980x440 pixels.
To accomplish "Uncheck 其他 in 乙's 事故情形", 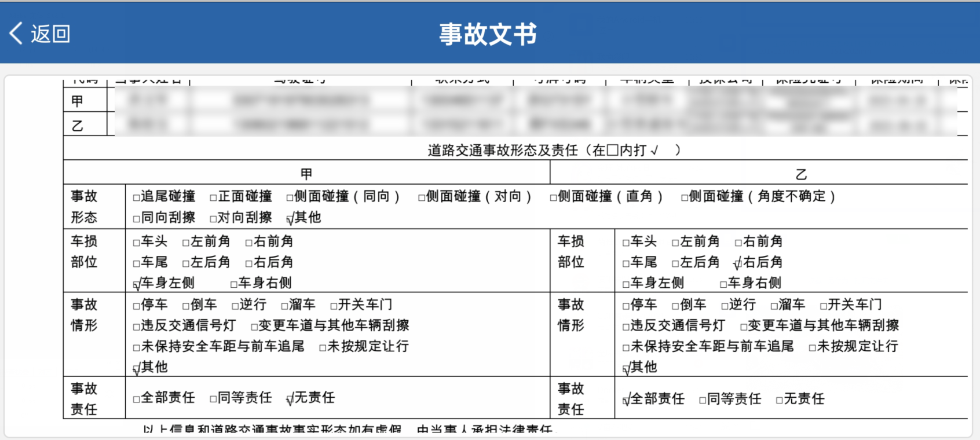I will pyautogui.click(x=627, y=368).
